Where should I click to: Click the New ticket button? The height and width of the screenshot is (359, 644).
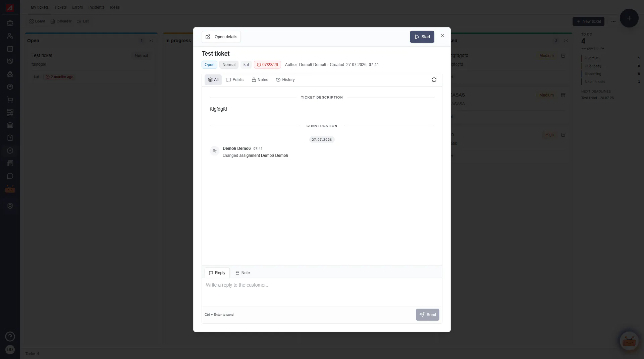point(588,21)
